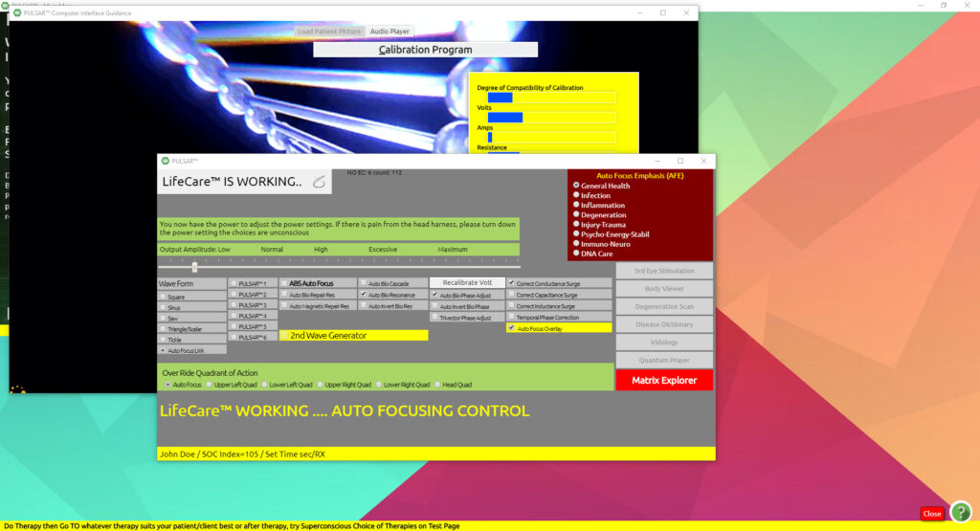This screenshot has width=980, height=531.
Task: Choose DNA Care auto focus emphasis
Action: tap(576, 254)
